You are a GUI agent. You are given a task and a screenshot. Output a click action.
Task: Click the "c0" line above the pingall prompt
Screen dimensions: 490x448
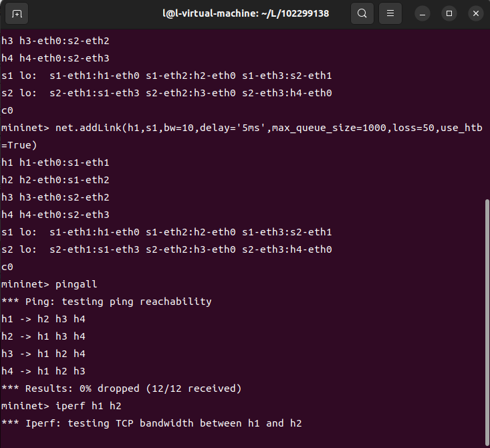point(8,267)
